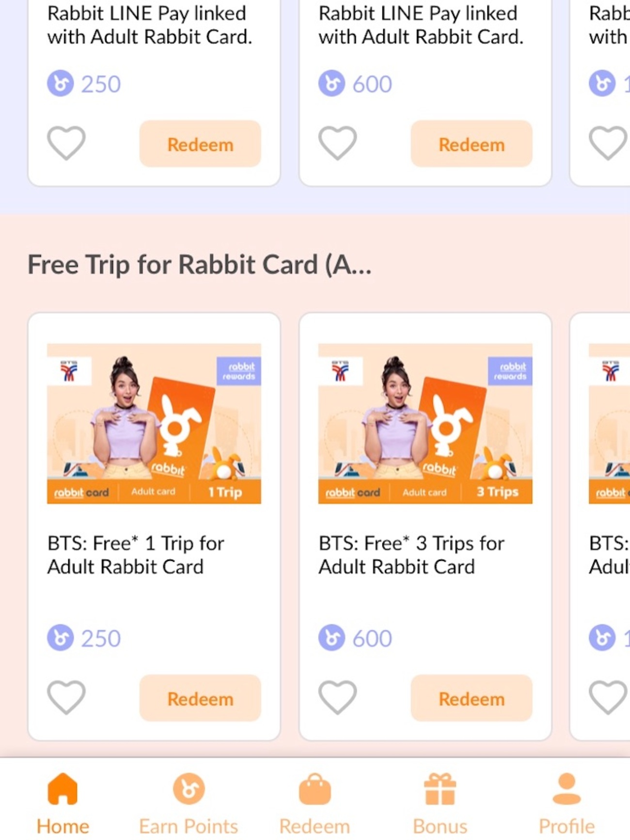
Task: Favorite the top 600-point Rabbit LINE Pay reward
Action: click(338, 143)
